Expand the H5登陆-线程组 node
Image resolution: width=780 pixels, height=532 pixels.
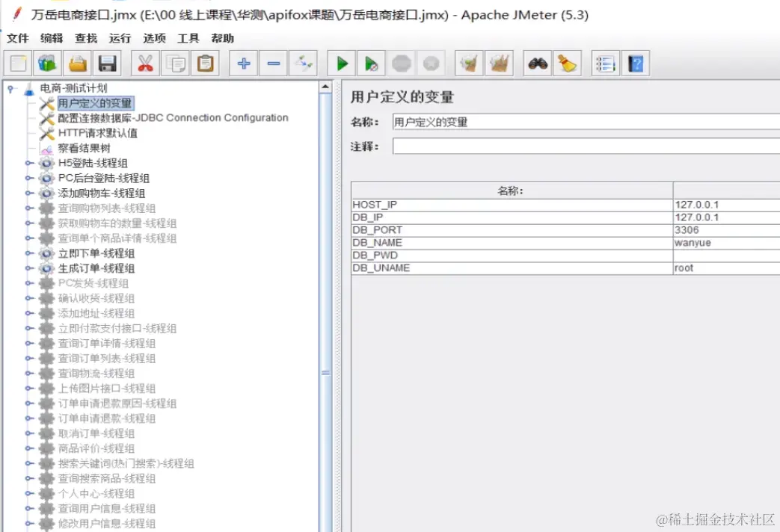coord(29,163)
